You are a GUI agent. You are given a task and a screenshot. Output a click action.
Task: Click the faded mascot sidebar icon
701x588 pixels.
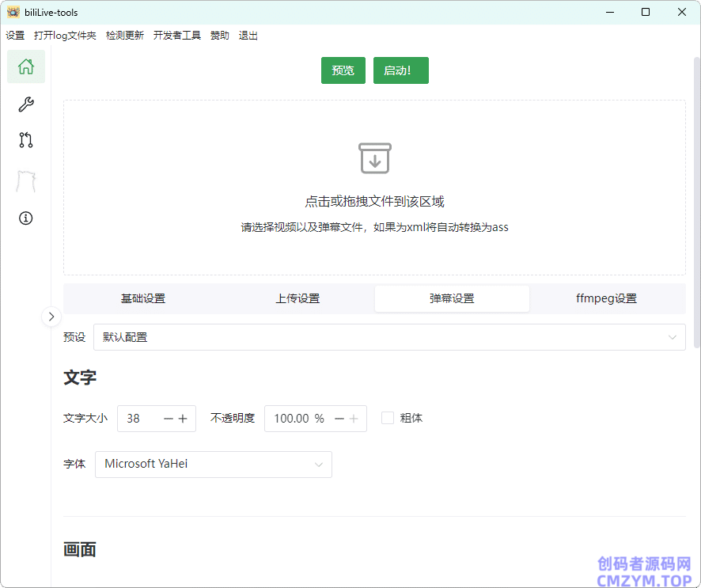tap(26, 181)
